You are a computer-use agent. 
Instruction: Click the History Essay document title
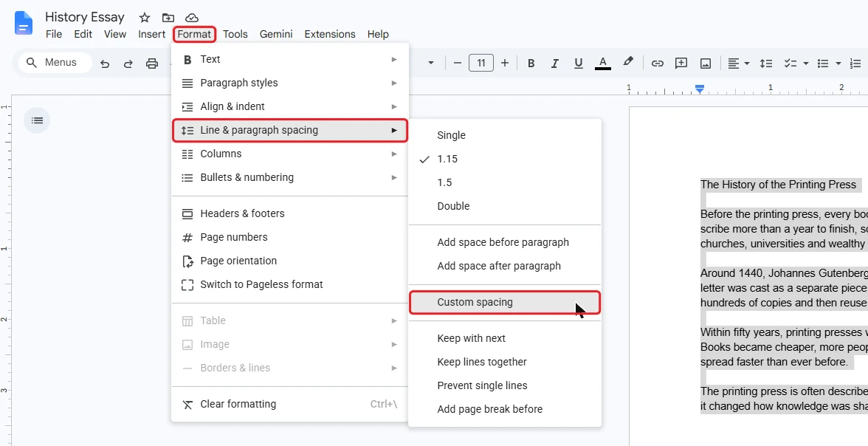coord(85,17)
